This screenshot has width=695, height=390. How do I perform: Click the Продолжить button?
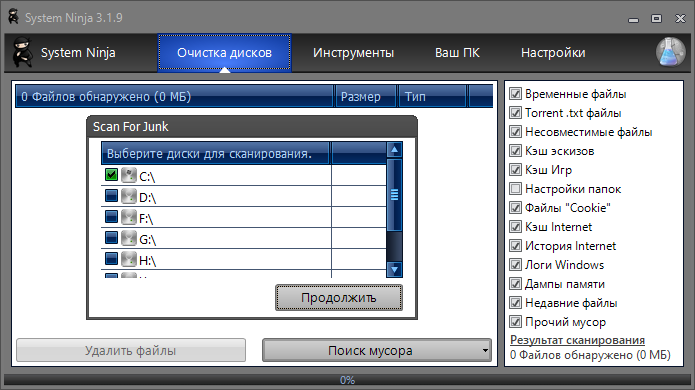pyautogui.click(x=339, y=297)
